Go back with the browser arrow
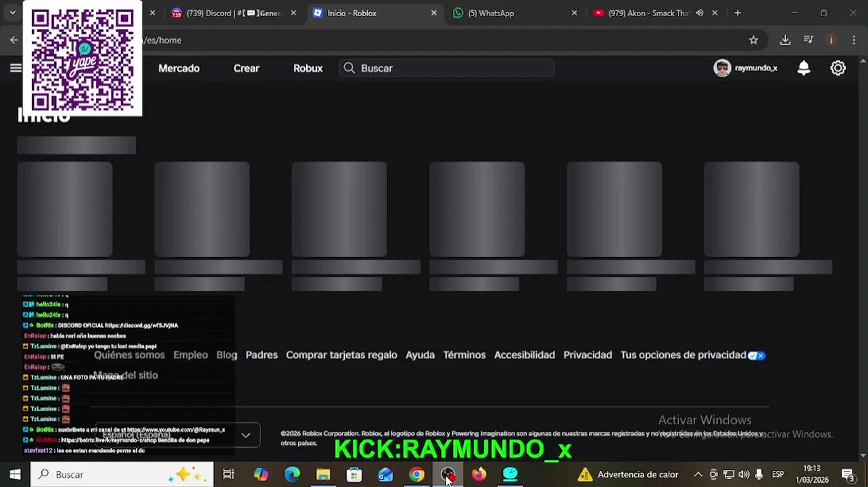This screenshot has height=487, width=868. tap(14, 40)
